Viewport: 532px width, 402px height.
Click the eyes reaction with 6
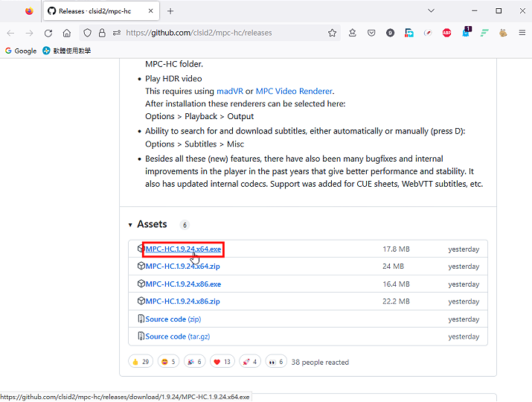point(276,362)
